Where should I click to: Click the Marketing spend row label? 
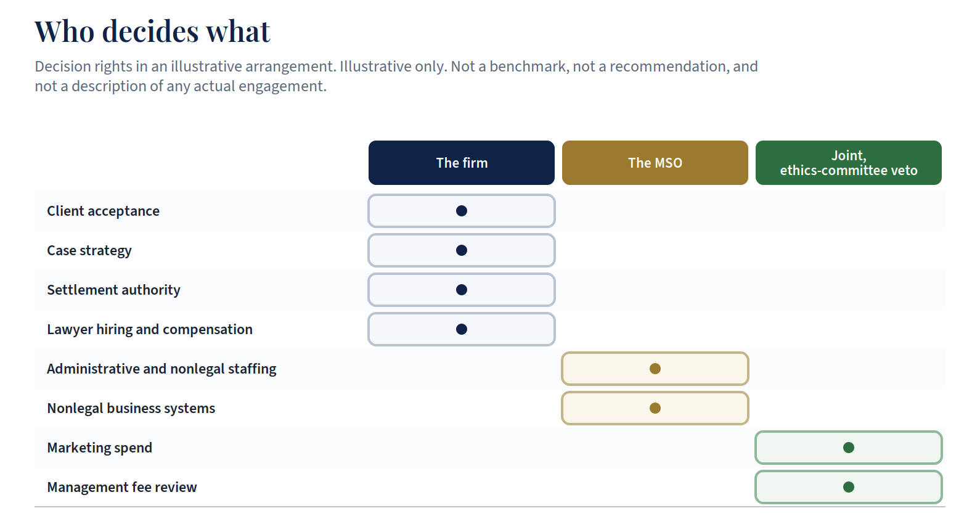coord(100,448)
